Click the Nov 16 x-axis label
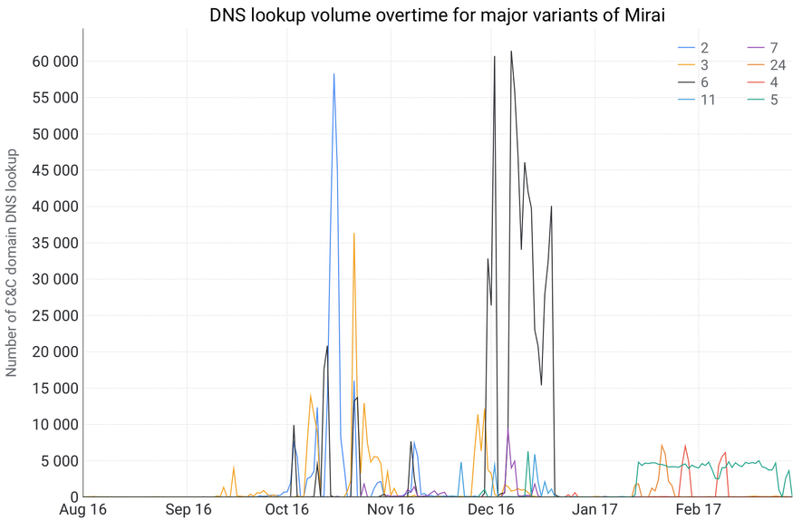The height and width of the screenshot is (520, 812). click(x=391, y=509)
